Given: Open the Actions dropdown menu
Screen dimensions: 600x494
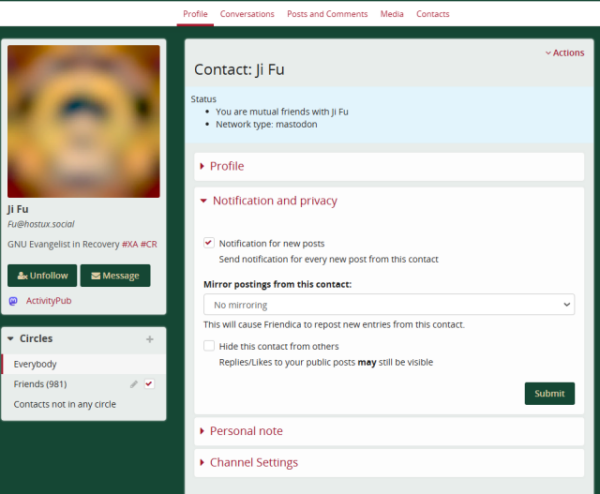Looking at the screenshot, I should 565,53.
